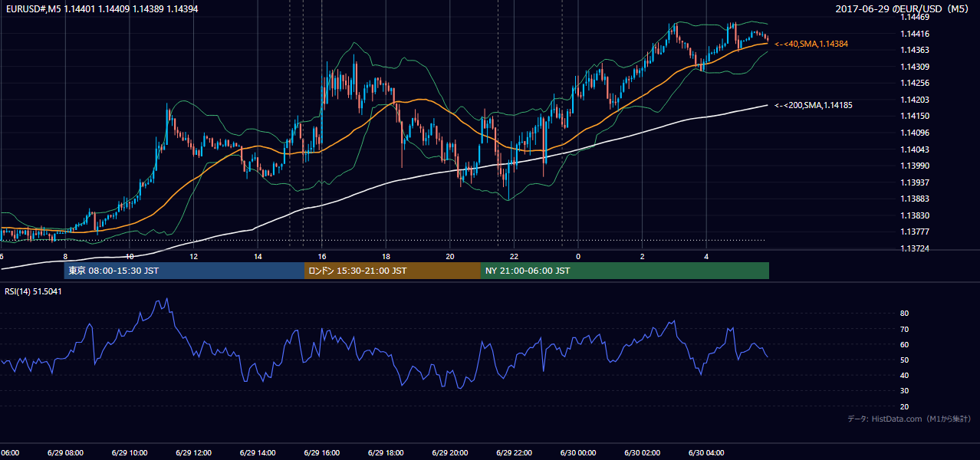Click the 6/29 14:00 date axis label
This screenshot has height=460, width=980.
pos(257,453)
